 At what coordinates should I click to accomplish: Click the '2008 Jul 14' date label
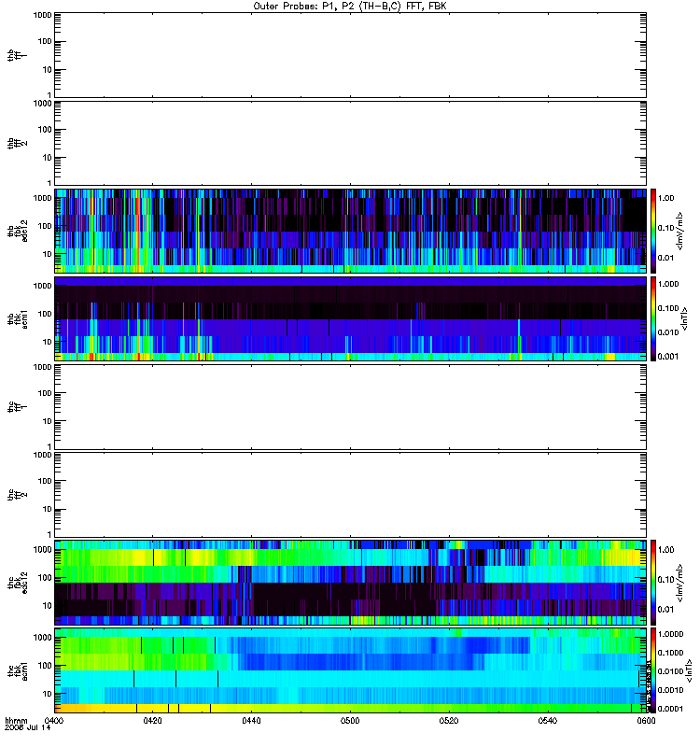tap(27, 727)
